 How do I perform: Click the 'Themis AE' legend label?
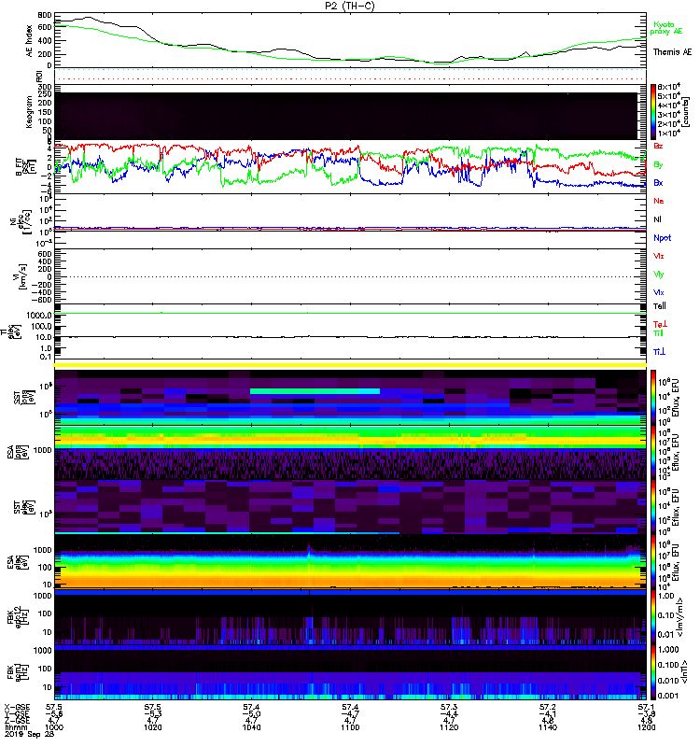click(x=672, y=52)
